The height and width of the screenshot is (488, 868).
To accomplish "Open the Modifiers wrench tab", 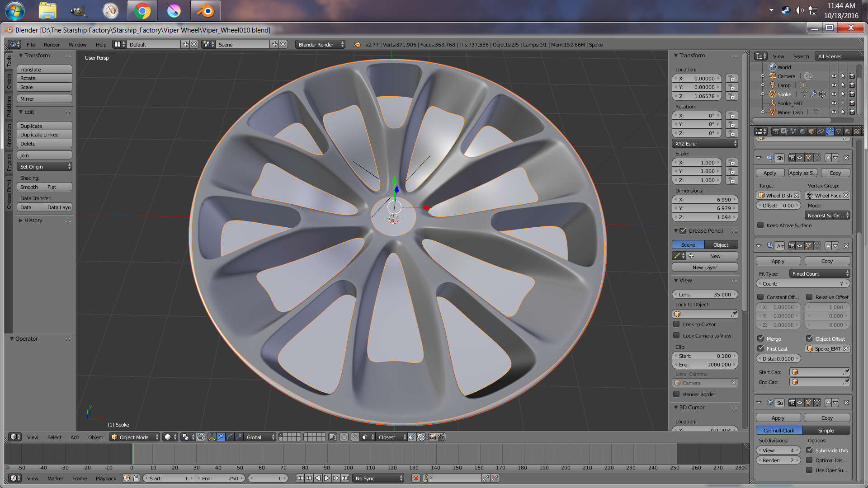I will [830, 131].
